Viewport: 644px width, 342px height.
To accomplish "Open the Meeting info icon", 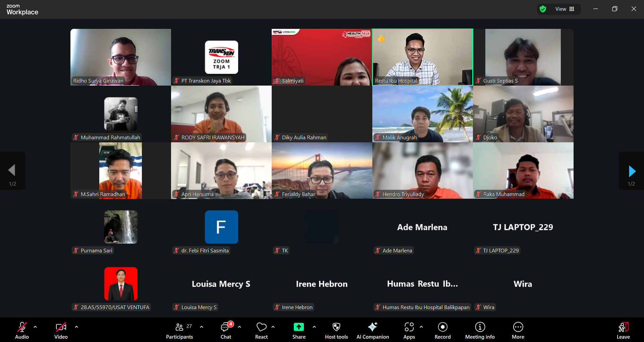I will 480,327.
